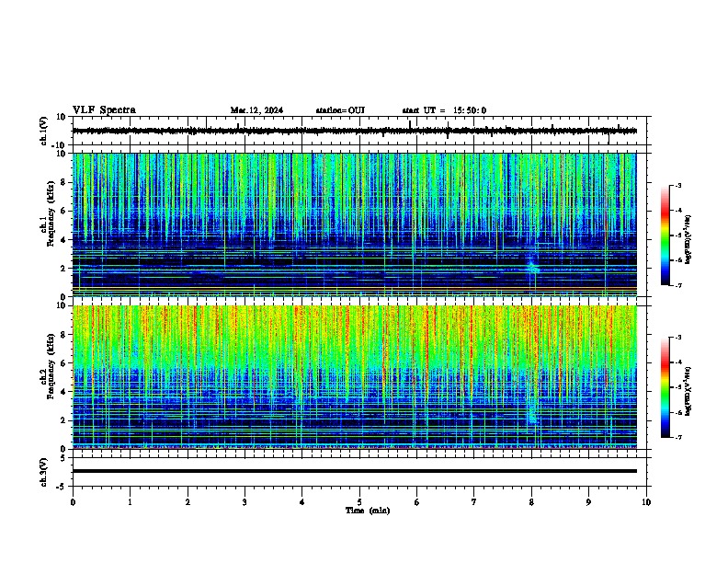Click the -3 label on ch.1 colorbar
The width and height of the screenshot is (728, 563).
tap(677, 185)
